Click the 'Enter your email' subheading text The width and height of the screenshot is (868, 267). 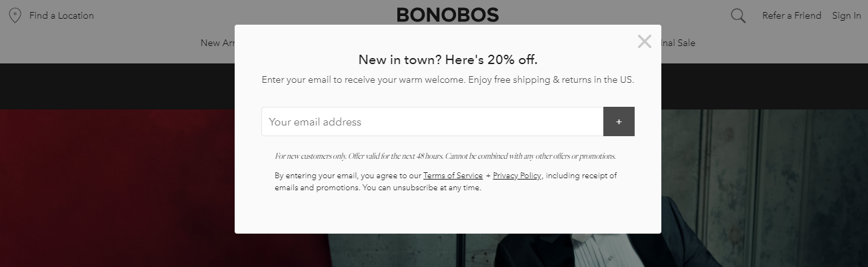tap(447, 79)
